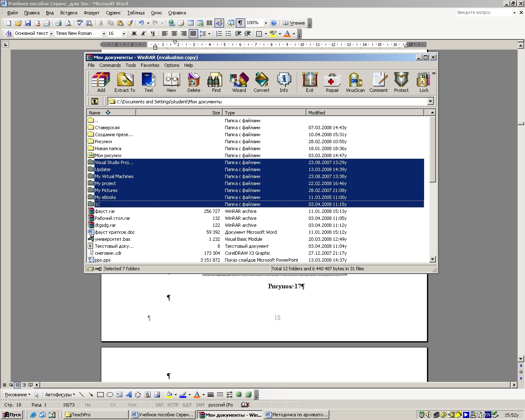
Task: Click the Convert archives icon
Action: pyautogui.click(x=262, y=82)
